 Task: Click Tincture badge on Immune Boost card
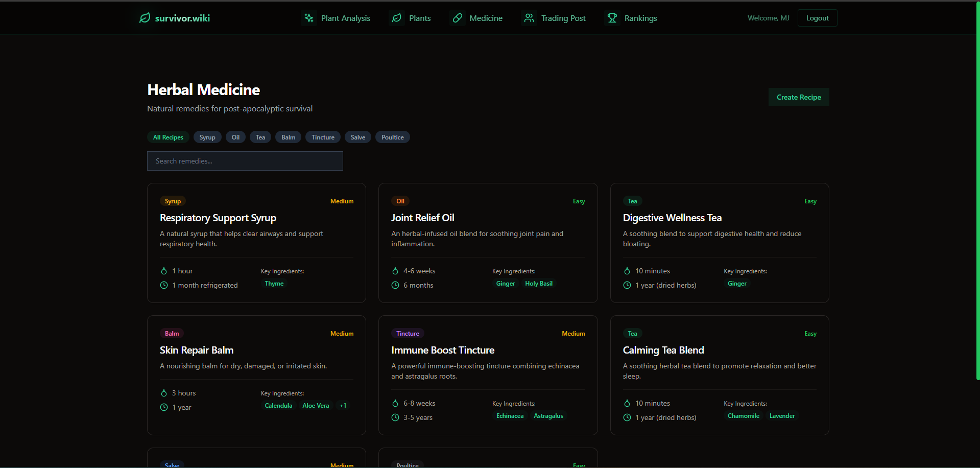[408, 334]
